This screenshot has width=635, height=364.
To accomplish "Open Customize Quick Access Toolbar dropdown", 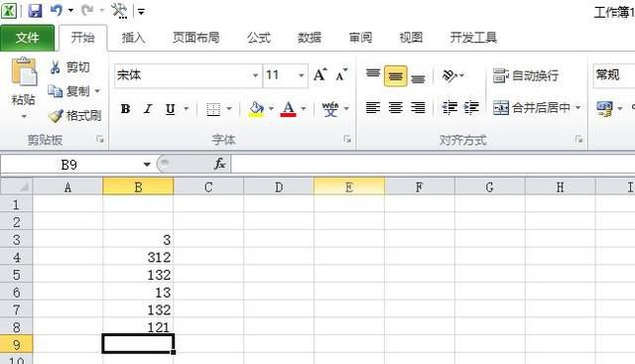I will click(x=141, y=12).
